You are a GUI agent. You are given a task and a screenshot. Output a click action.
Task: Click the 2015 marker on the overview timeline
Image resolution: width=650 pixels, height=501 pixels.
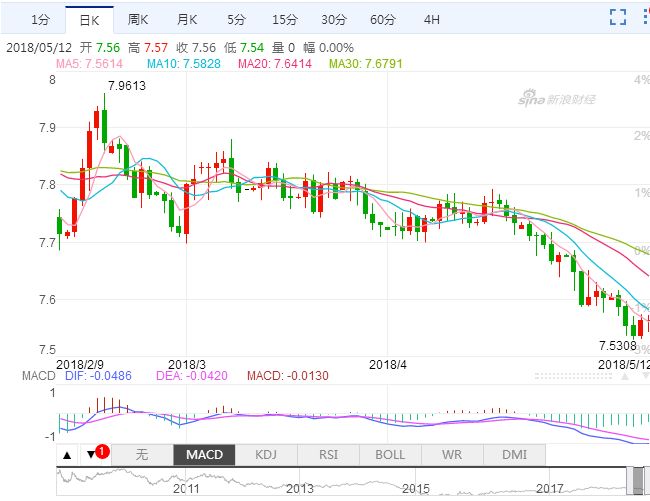coord(416,489)
